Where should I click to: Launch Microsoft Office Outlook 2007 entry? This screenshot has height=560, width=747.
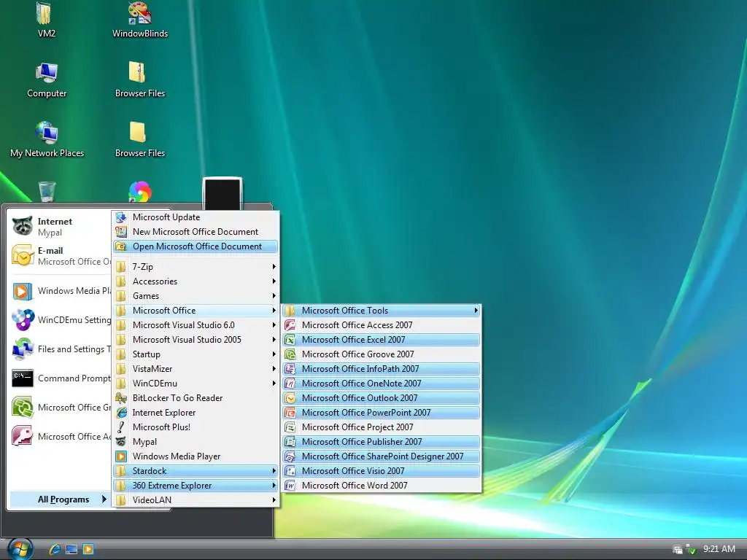(381, 398)
